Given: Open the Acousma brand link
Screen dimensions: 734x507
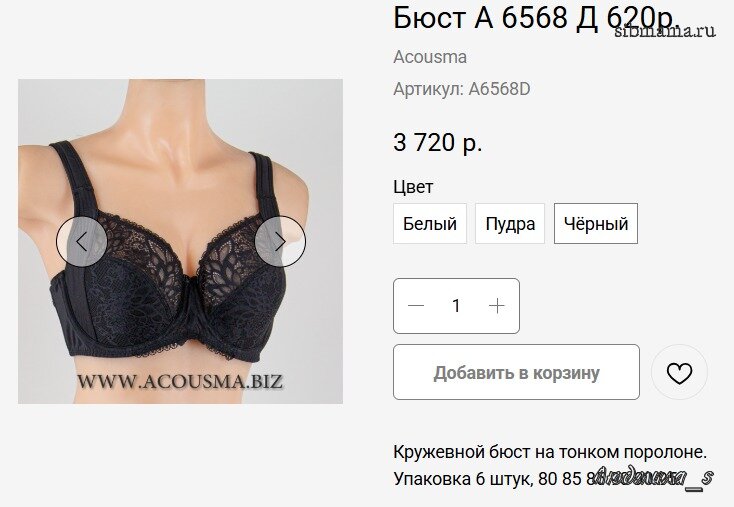Looking at the screenshot, I should 430,57.
